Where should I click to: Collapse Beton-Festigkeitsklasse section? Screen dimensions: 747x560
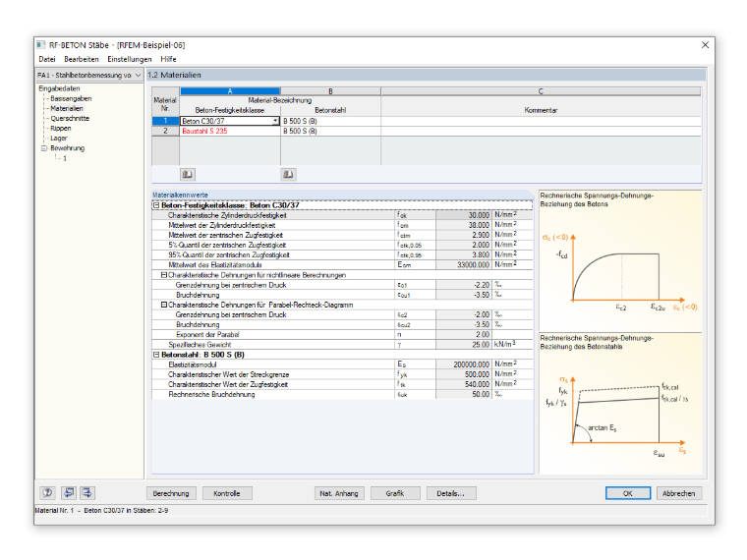[155, 205]
